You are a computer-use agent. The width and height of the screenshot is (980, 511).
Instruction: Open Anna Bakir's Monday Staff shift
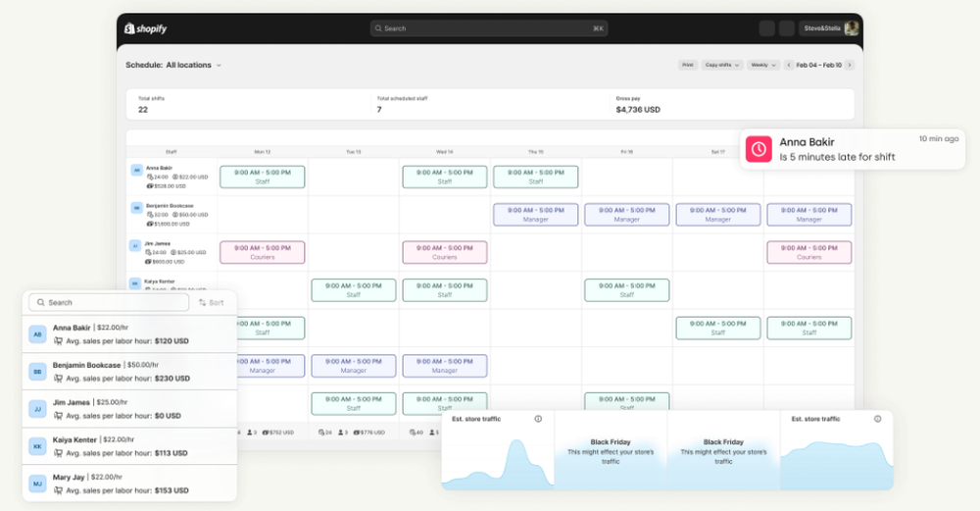[x=263, y=177]
